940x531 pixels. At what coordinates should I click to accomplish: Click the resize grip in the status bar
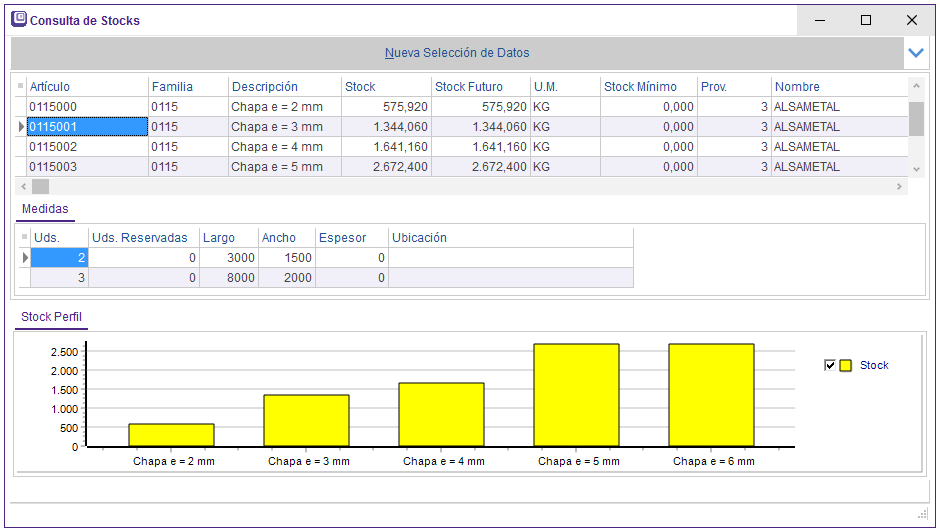click(922, 514)
